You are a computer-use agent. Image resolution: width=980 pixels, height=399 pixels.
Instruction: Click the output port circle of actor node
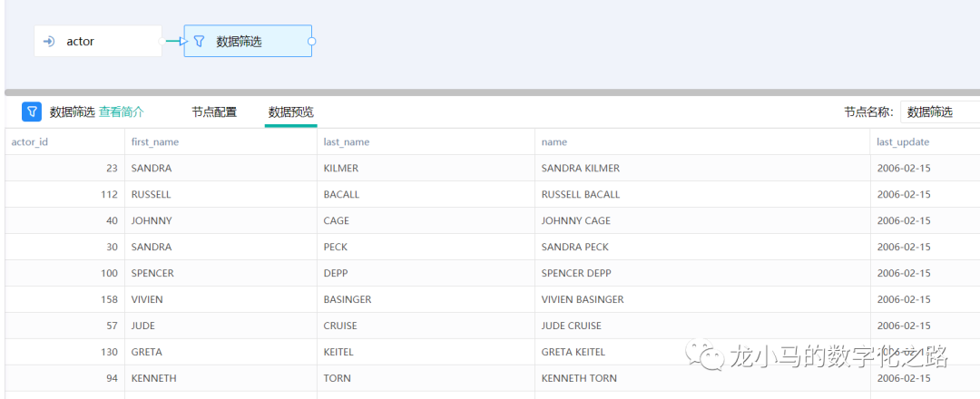[x=162, y=41]
